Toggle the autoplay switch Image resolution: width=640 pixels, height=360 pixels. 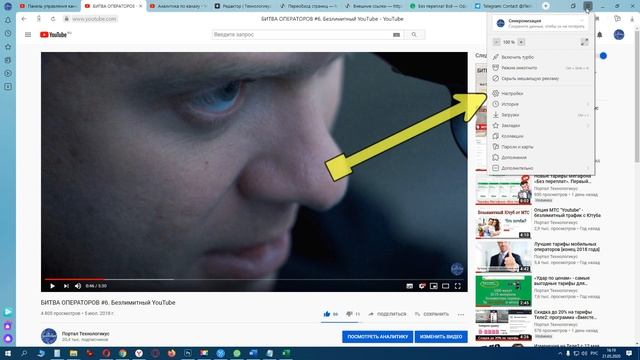(x=603, y=56)
